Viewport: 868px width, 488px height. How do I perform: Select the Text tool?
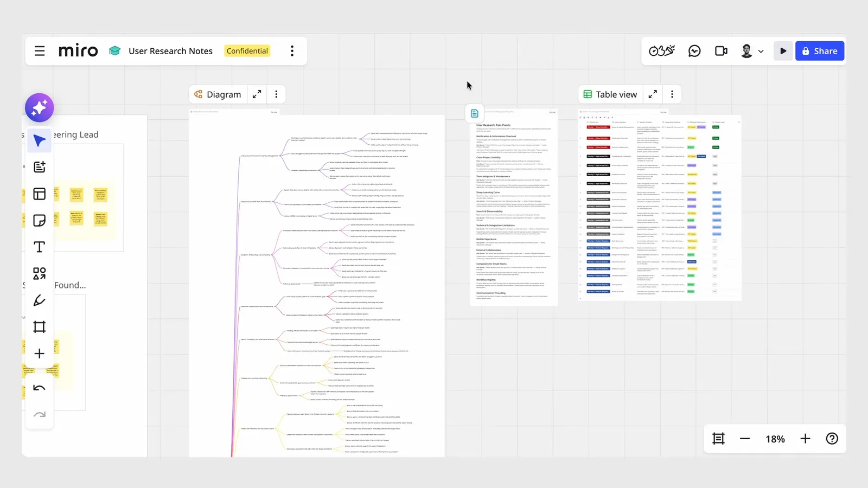tap(40, 247)
